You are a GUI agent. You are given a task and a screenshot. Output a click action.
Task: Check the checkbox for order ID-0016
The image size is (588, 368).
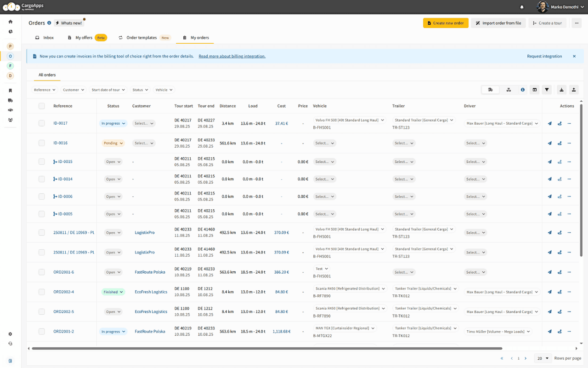[x=42, y=143]
